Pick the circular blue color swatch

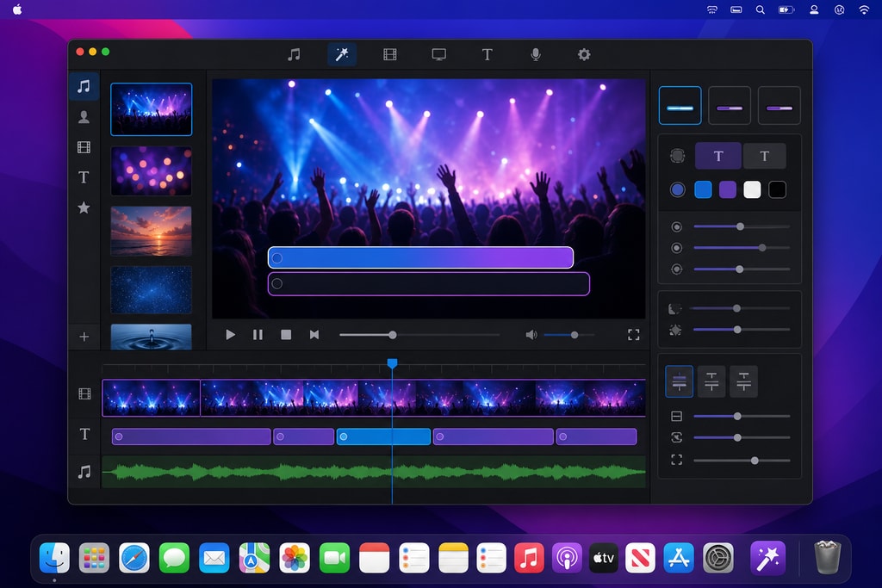677,190
